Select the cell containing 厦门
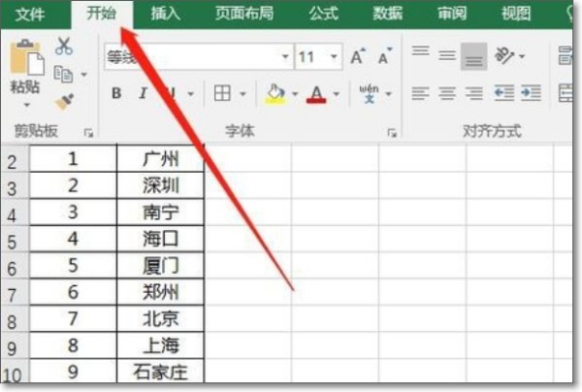The height and width of the screenshot is (392, 582). click(x=160, y=266)
